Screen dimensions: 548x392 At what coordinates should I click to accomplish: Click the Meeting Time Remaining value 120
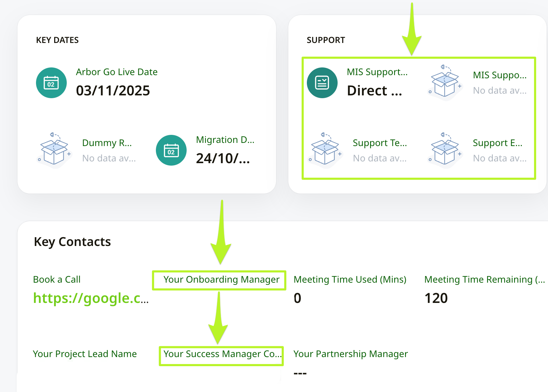(436, 298)
